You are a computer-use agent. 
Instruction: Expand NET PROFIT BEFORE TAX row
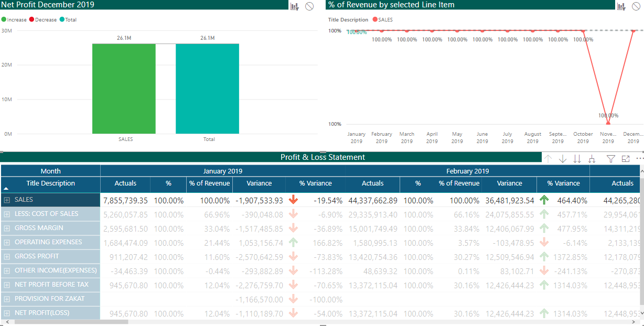[x=7, y=285]
